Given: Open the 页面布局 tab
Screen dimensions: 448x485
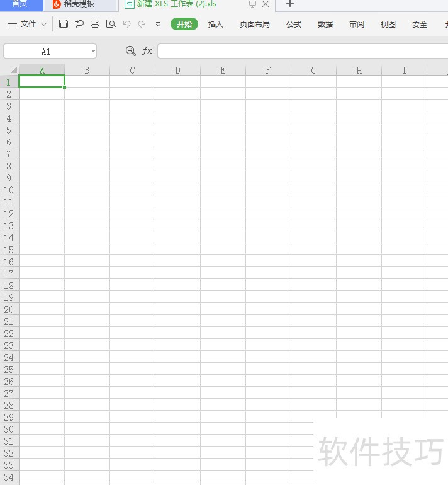Looking at the screenshot, I should click(x=255, y=24).
